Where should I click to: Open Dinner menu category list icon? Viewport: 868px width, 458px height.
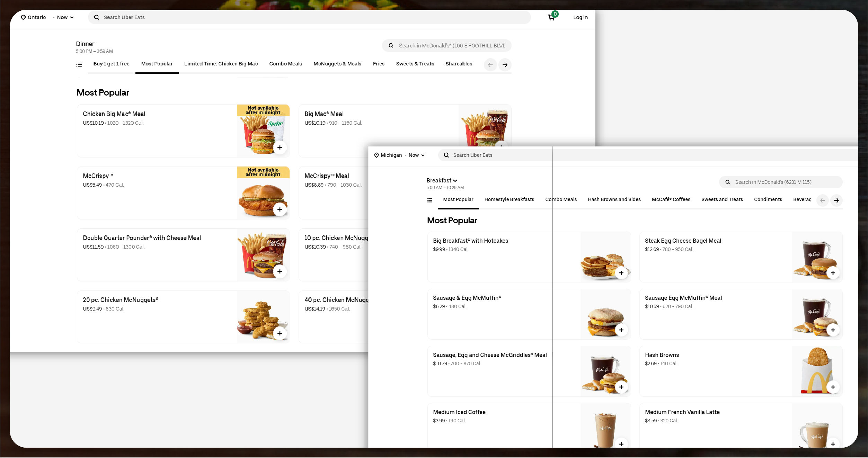click(x=79, y=65)
